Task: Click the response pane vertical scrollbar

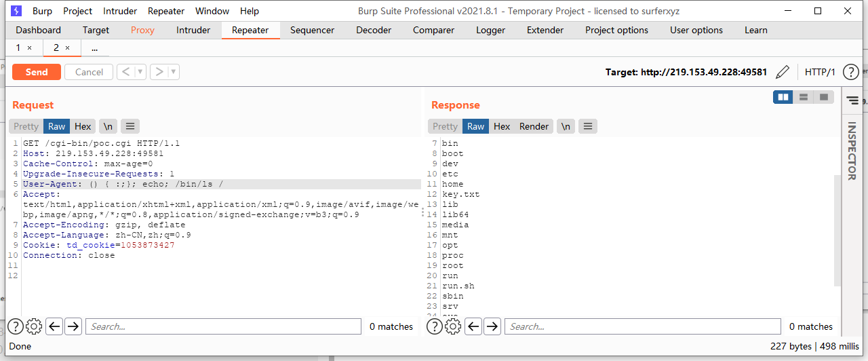Action: pyautogui.click(x=837, y=229)
